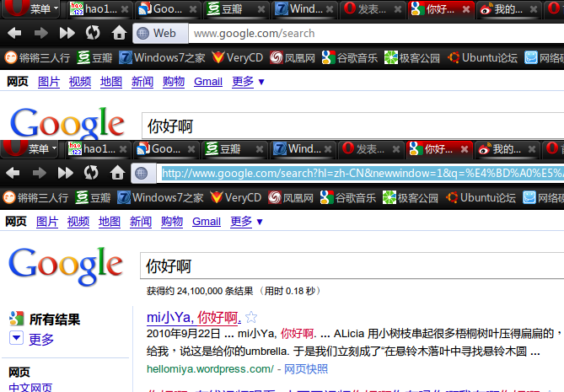Open Ubuntu论坛 bookmark in lower bookmarks bar
Viewport: 564px width, 392px height.
[481, 197]
